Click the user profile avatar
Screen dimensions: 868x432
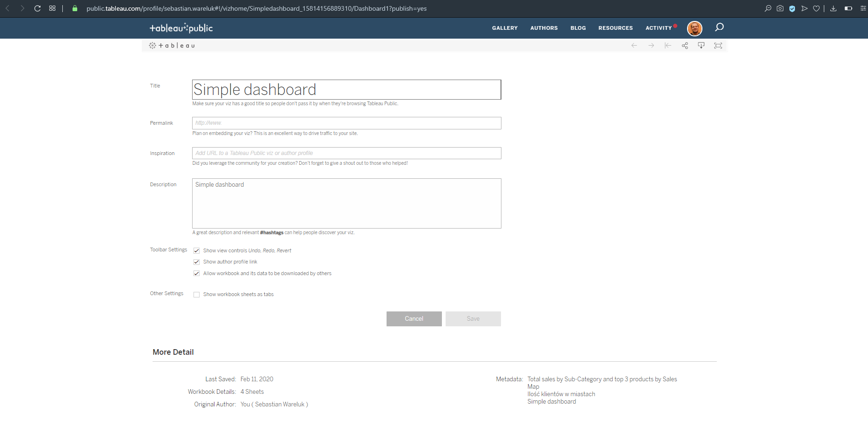coord(694,28)
